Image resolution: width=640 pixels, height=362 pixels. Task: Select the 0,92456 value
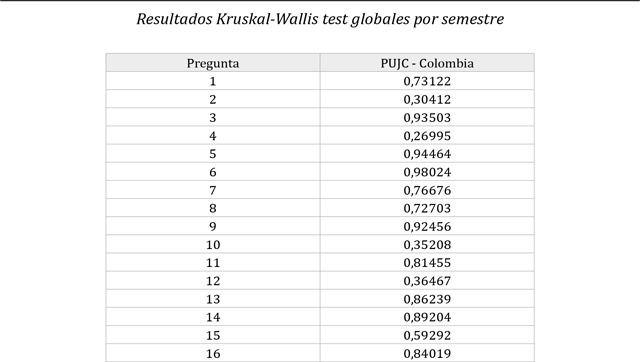coord(427,226)
